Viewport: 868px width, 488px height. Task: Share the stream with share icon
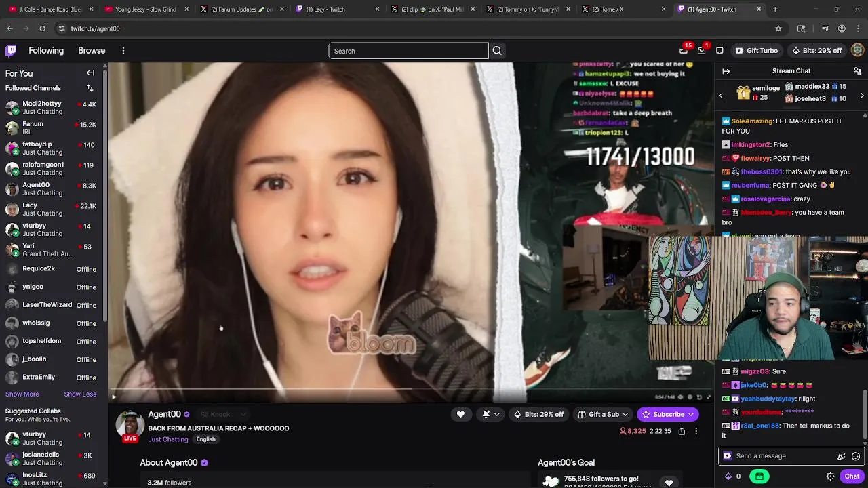tap(682, 431)
